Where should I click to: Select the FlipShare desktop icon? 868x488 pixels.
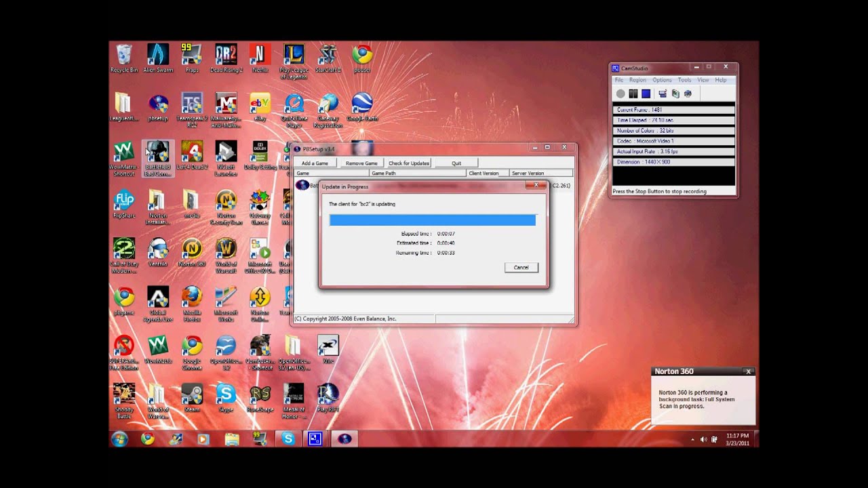click(124, 204)
